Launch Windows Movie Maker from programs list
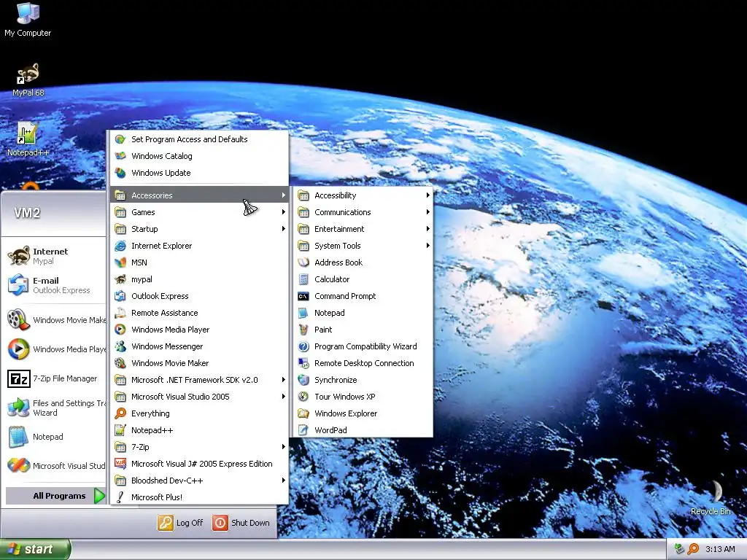Image resolution: width=747 pixels, height=560 pixels. pos(200,363)
